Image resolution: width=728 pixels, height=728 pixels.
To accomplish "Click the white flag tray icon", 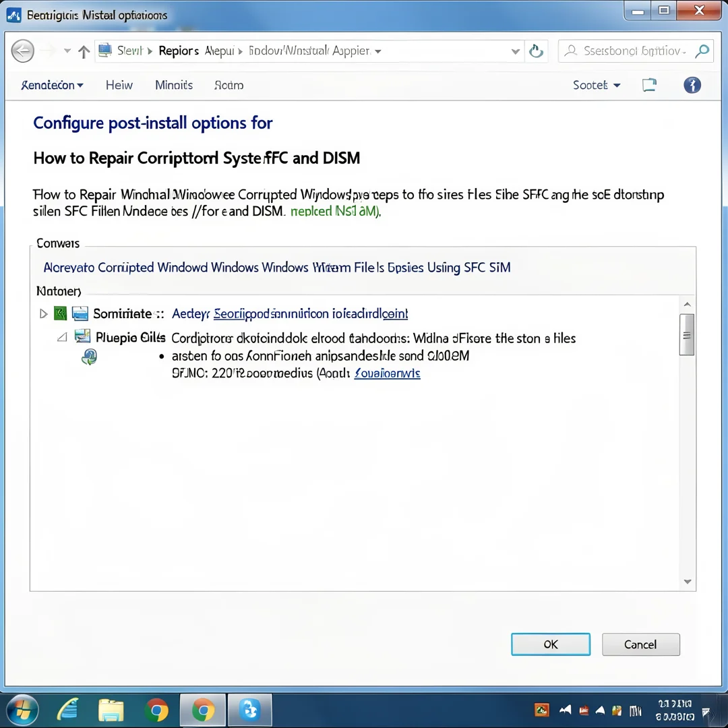I will (x=566, y=710).
